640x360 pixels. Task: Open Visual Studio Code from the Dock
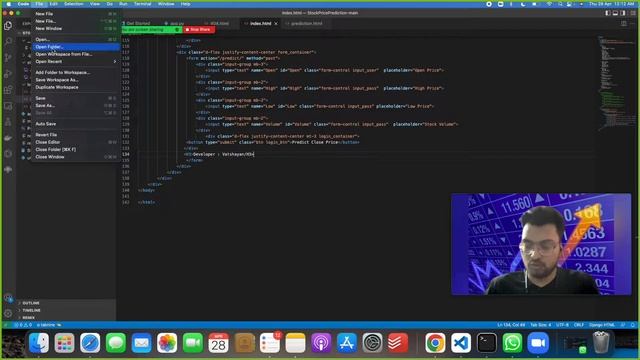click(x=461, y=343)
